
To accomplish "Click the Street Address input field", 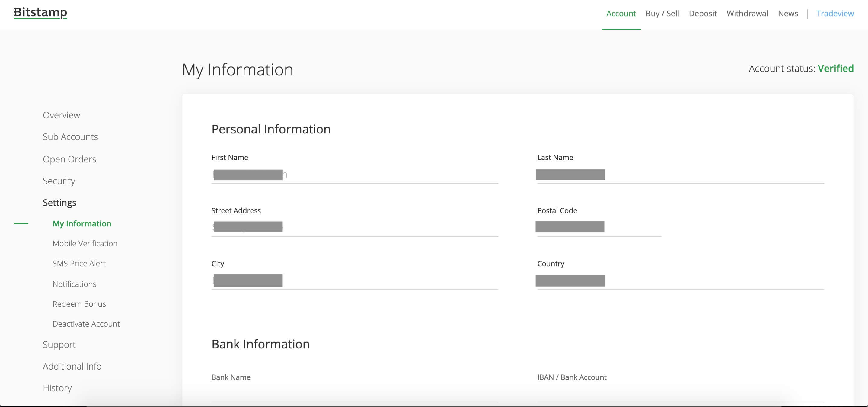I will (x=355, y=226).
